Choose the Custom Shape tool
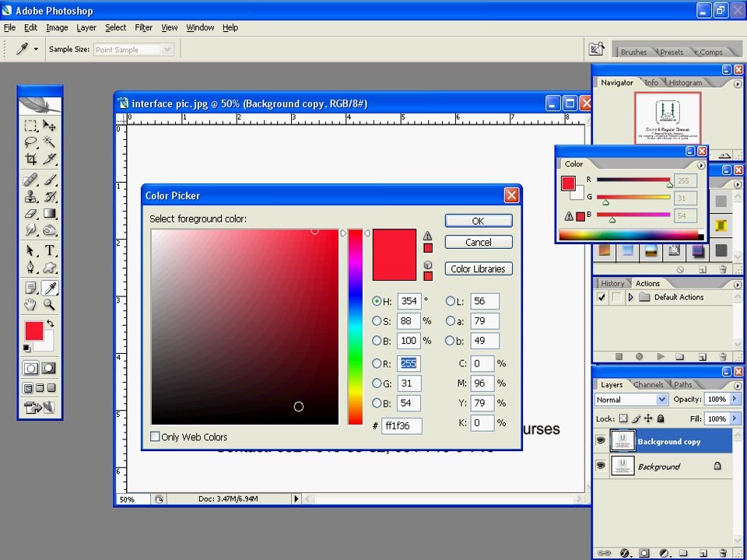Image resolution: width=747 pixels, height=560 pixels. [x=49, y=267]
